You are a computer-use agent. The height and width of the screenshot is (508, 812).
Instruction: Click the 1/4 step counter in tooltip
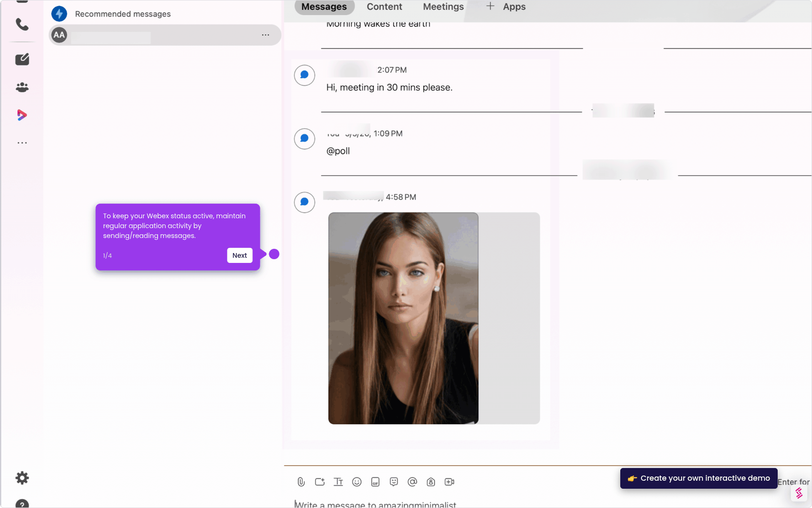[x=107, y=255]
